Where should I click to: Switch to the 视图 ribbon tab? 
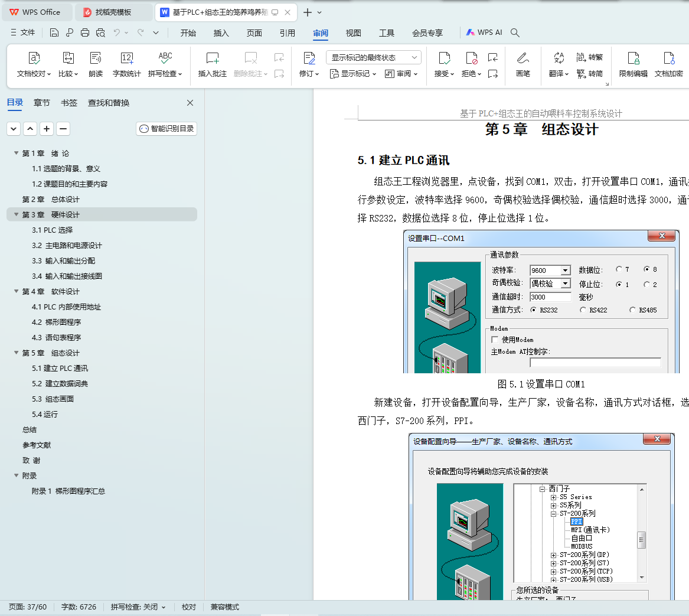tap(353, 33)
